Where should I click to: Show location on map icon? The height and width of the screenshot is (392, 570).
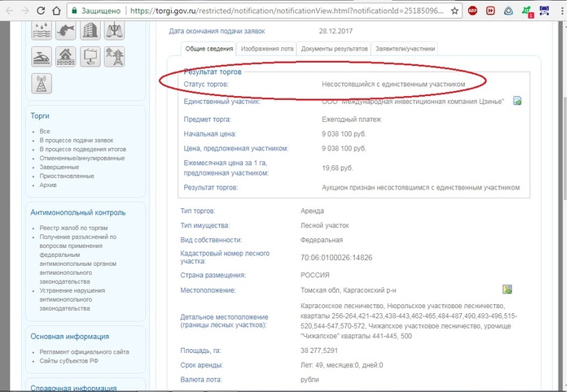pos(507,290)
